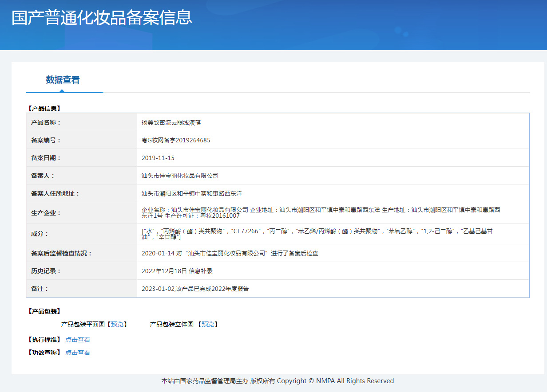This screenshot has height=392, width=547.
Task: Click the 2023-01-02 annual report remark
Action: tap(195, 289)
